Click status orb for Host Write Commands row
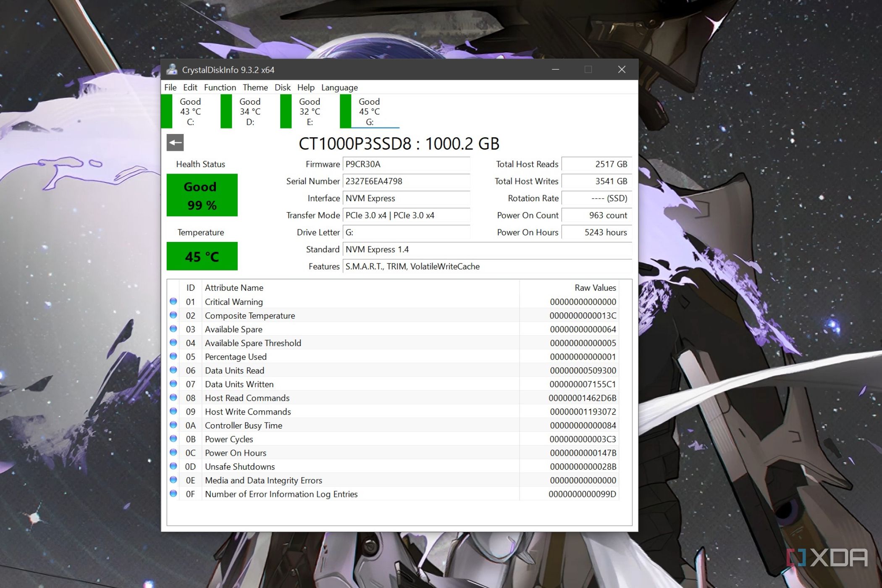This screenshot has height=588, width=882. click(x=173, y=412)
